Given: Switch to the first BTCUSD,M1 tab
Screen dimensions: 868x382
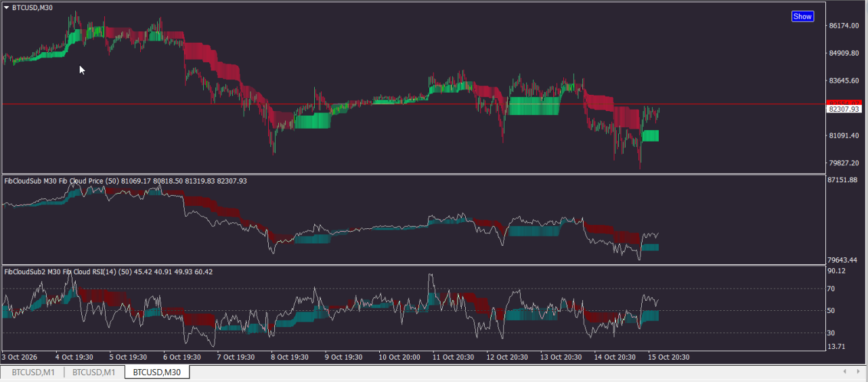Looking at the screenshot, I should (x=33, y=372).
